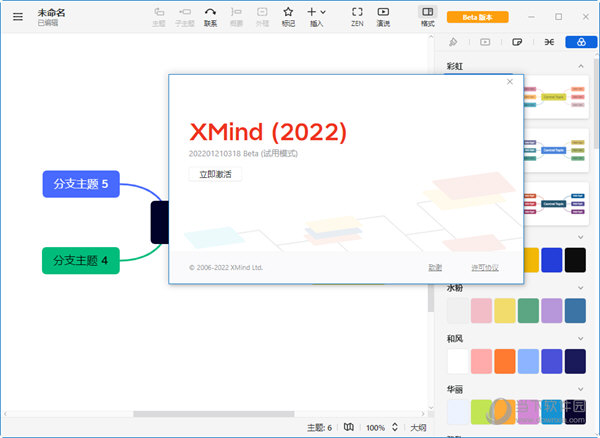The image size is (600, 438).
Task: Select the dark navy 和风 swatch
Action: [575, 361]
